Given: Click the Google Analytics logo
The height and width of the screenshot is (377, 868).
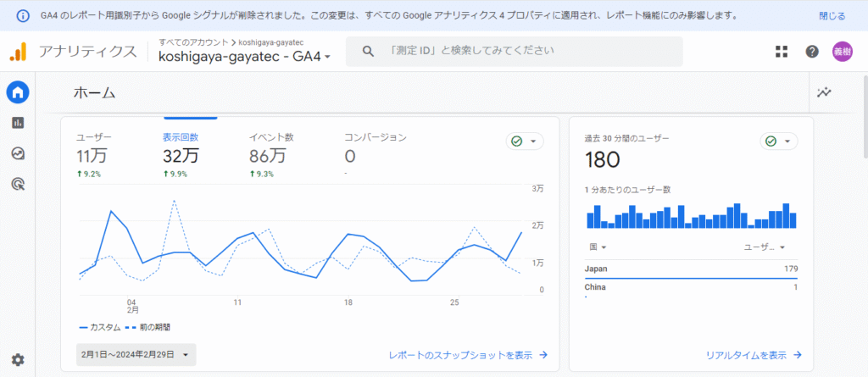Looking at the screenshot, I should [18, 52].
